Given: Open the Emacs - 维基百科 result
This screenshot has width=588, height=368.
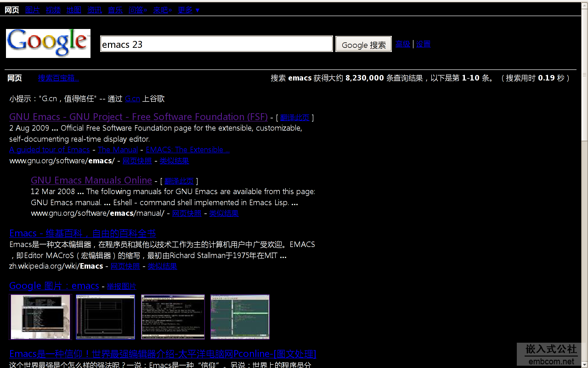Looking at the screenshot, I should click(83, 233).
